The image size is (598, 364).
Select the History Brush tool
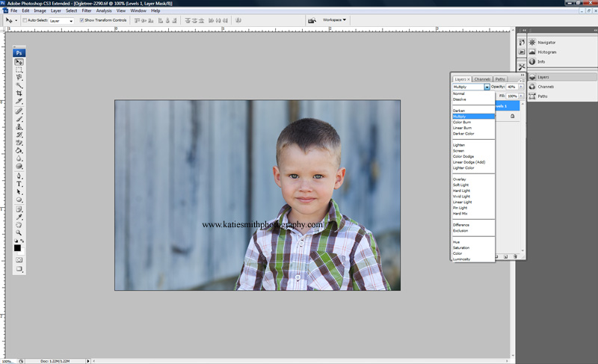tap(19, 135)
